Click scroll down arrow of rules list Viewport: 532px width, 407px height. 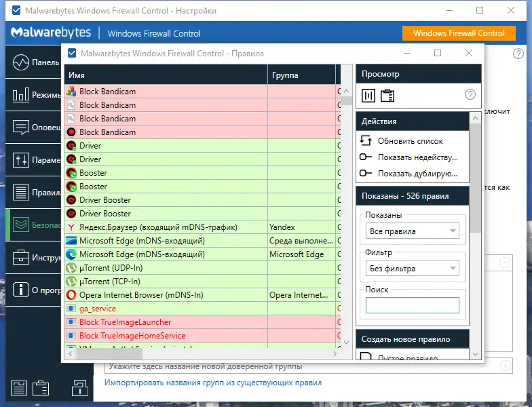346,343
